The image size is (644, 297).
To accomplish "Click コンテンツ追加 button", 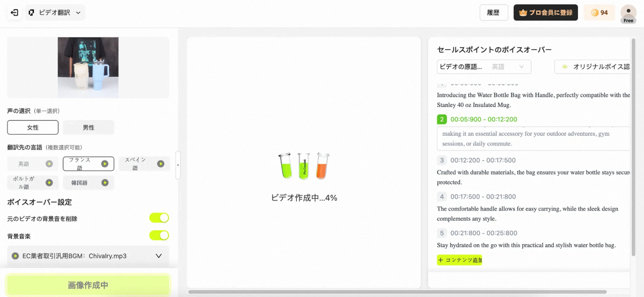I will tap(459, 260).
